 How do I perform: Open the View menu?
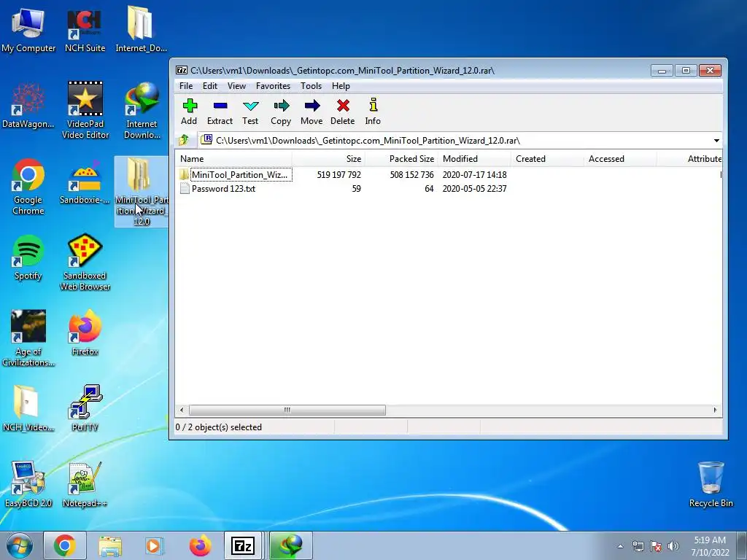236,86
